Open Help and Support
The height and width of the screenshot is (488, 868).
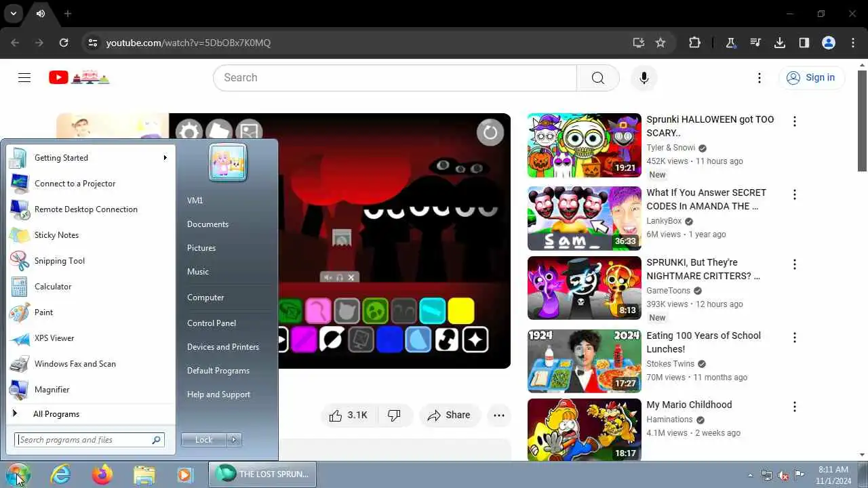[x=218, y=394]
